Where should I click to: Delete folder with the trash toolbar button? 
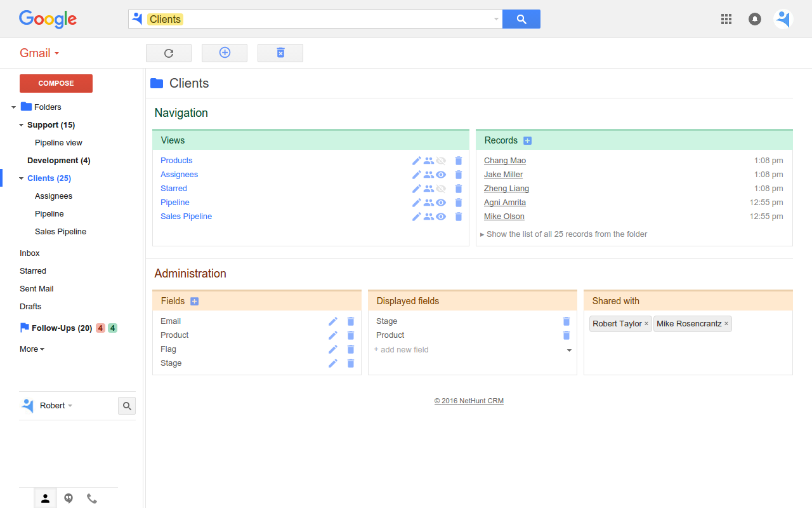(280, 53)
